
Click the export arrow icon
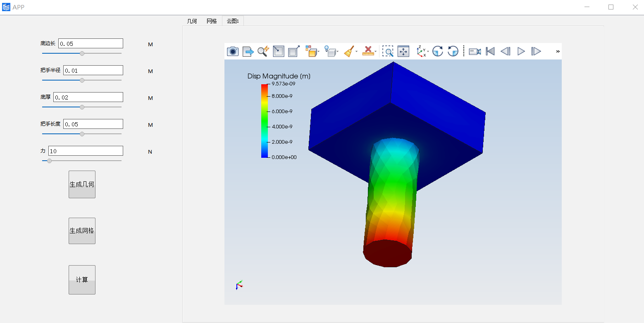(x=248, y=51)
